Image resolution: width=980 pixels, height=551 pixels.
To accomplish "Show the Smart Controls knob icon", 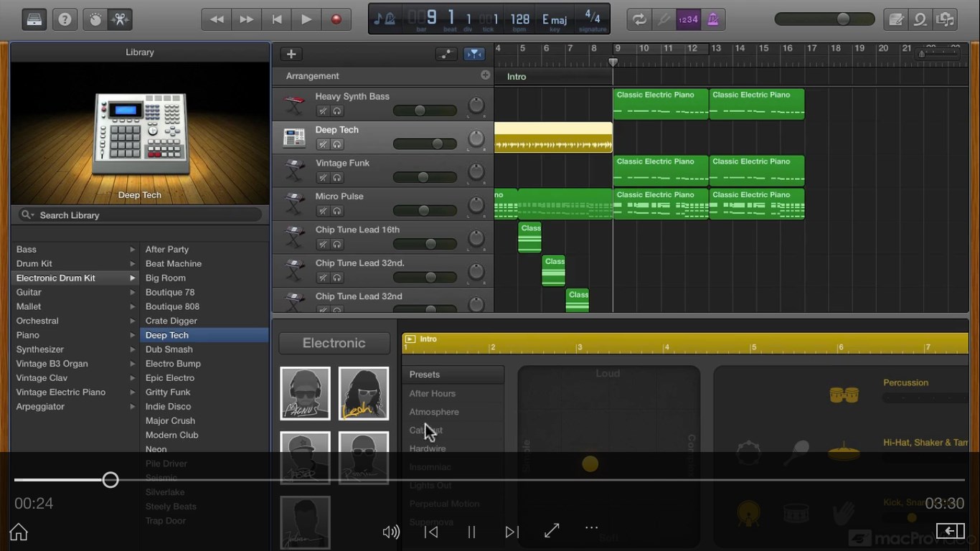I will point(95,19).
